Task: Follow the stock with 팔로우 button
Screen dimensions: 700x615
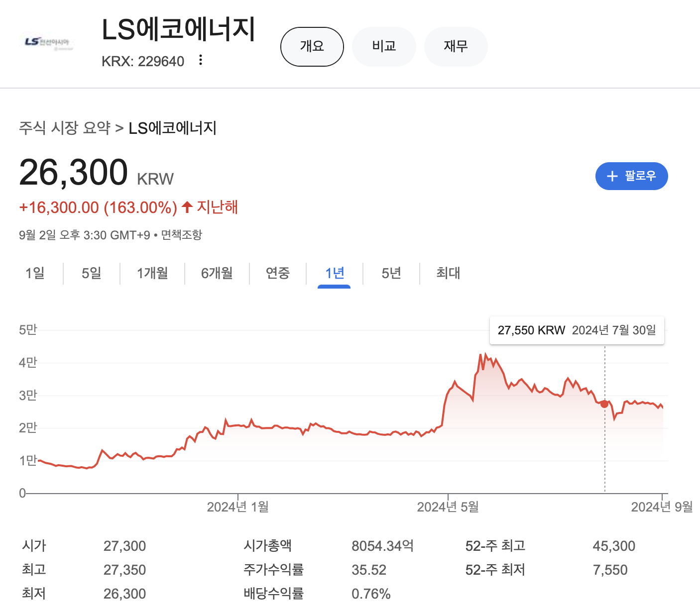Action: click(631, 176)
